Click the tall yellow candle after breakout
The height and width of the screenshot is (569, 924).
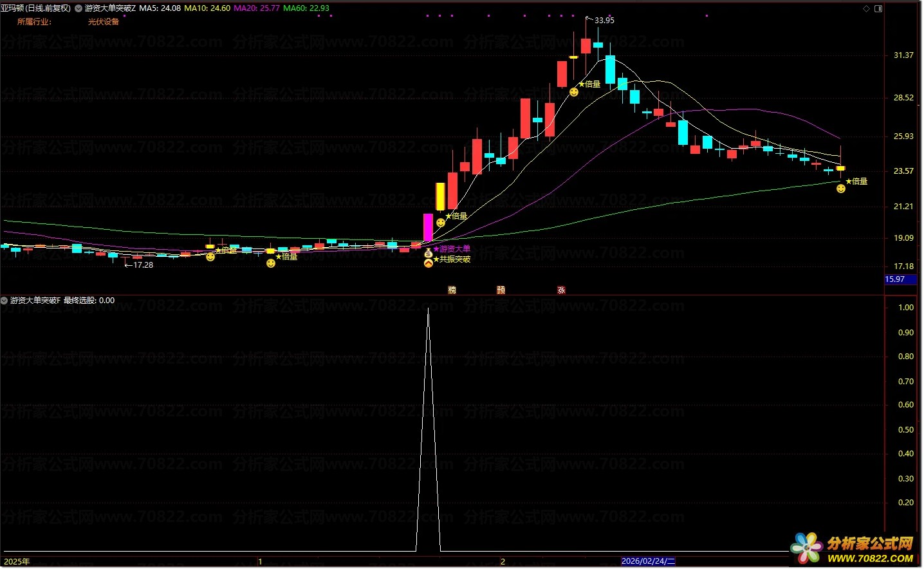440,196
